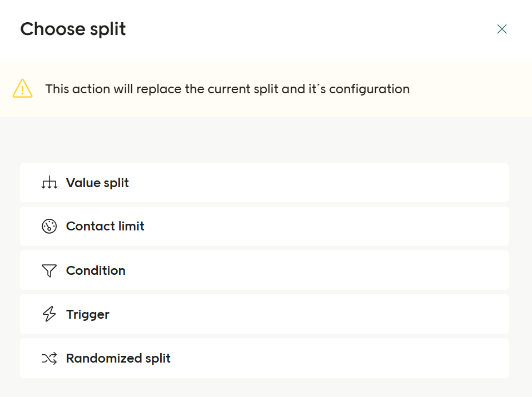Click the Contact limit gauge icon
Image resolution: width=532 pixels, height=397 pixels.
49,227
